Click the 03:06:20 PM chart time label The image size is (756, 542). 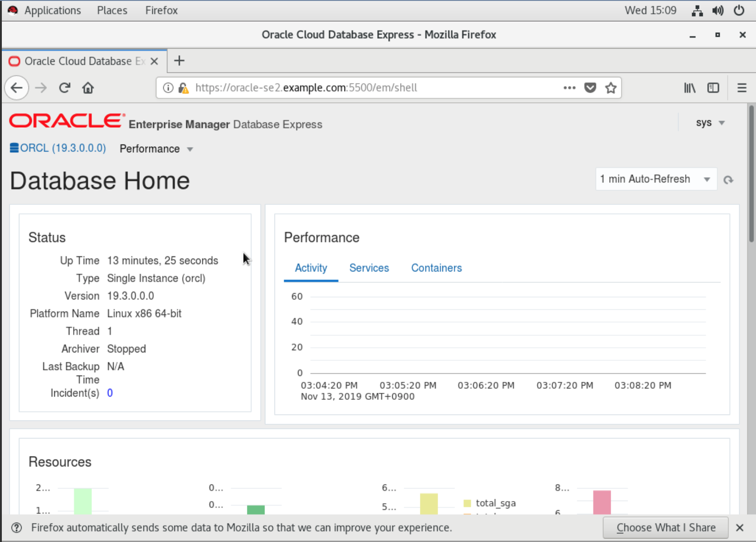486,385
